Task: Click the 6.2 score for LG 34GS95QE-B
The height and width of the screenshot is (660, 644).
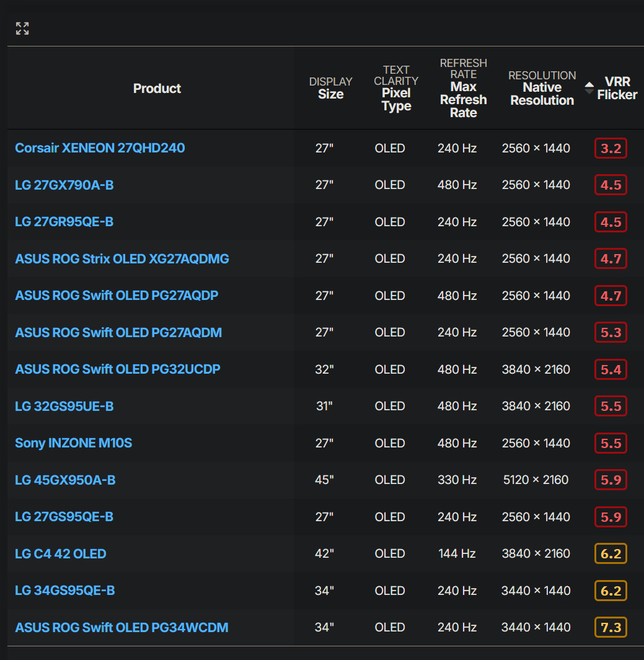Action: click(x=611, y=591)
